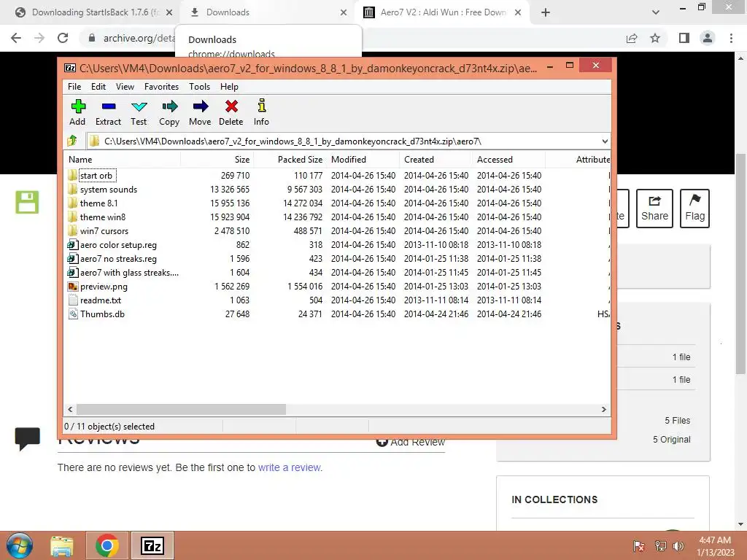Open Chrome share page icon
This screenshot has height=560, width=747.
pyautogui.click(x=632, y=38)
